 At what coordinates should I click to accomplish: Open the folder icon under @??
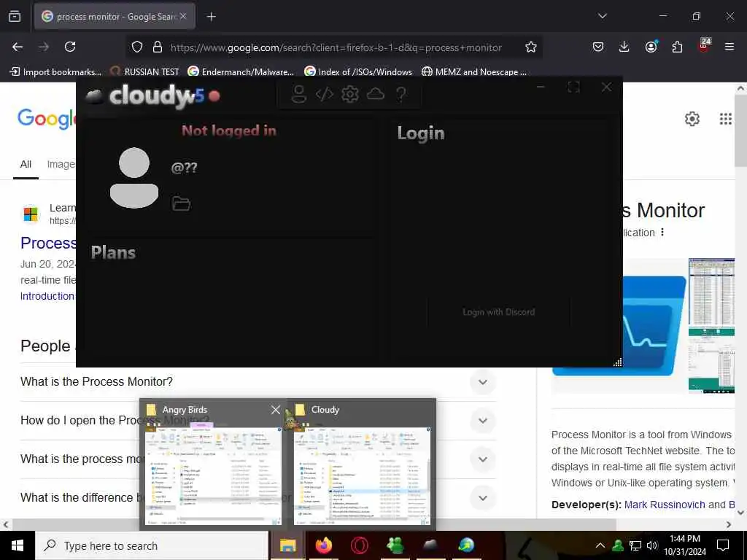click(181, 204)
